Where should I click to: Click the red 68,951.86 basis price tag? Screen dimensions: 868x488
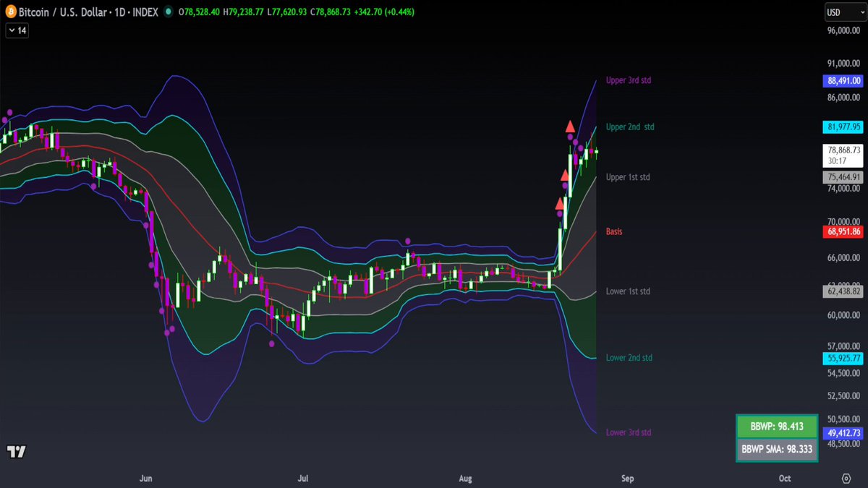click(x=843, y=232)
